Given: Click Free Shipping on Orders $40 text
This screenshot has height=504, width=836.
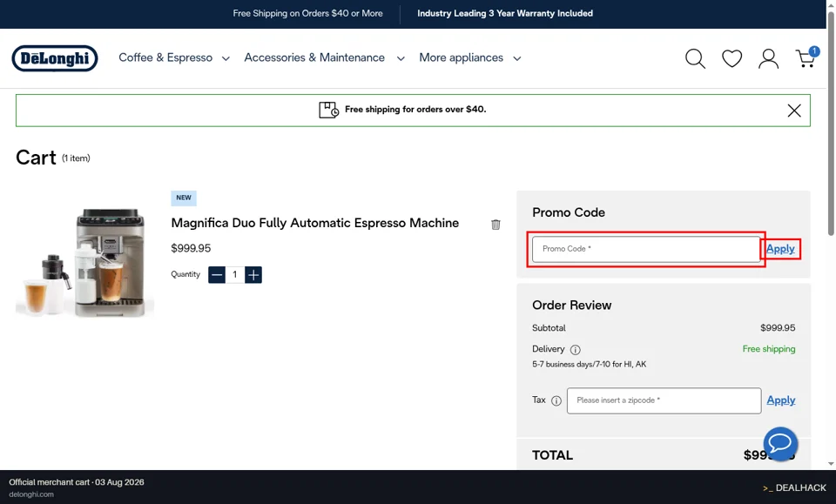Looking at the screenshot, I should [x=307, y=13].
